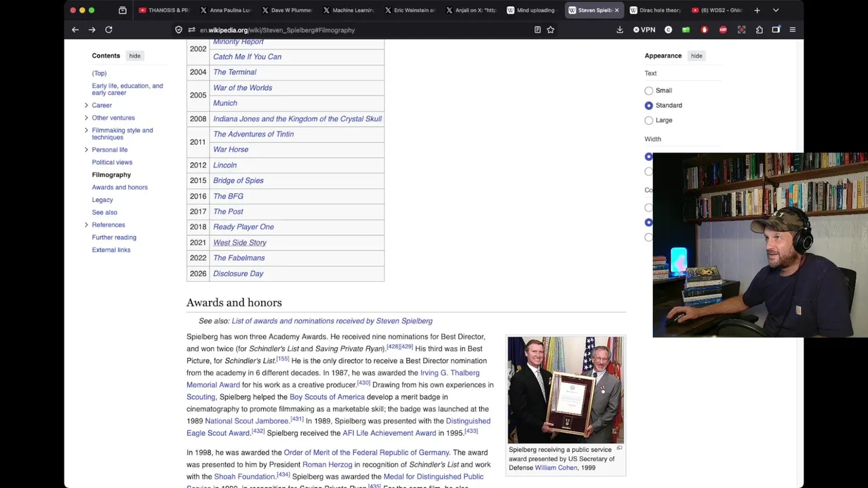Viewport: 868px width, 488px height.
Task: Reload the current Wikipedia page
Action: coord(108,30)
